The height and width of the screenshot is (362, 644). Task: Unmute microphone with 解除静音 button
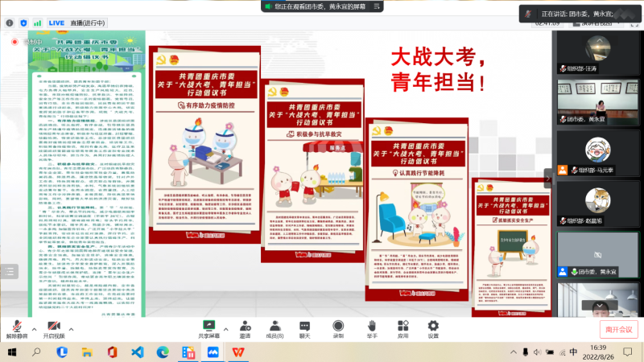point(17,330)
